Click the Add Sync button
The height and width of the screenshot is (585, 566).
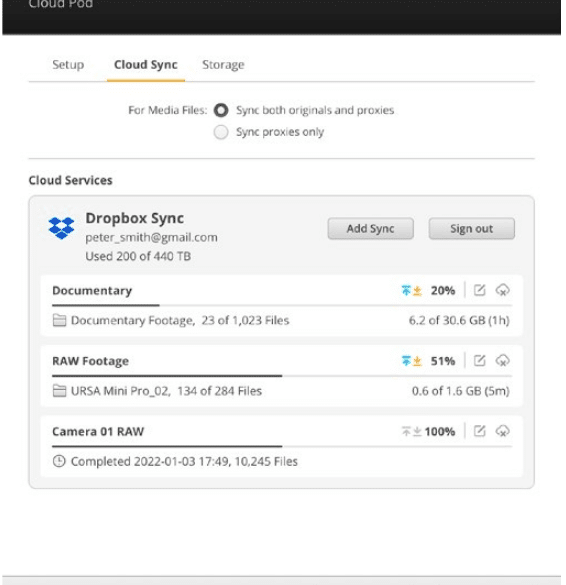[370, 228]
